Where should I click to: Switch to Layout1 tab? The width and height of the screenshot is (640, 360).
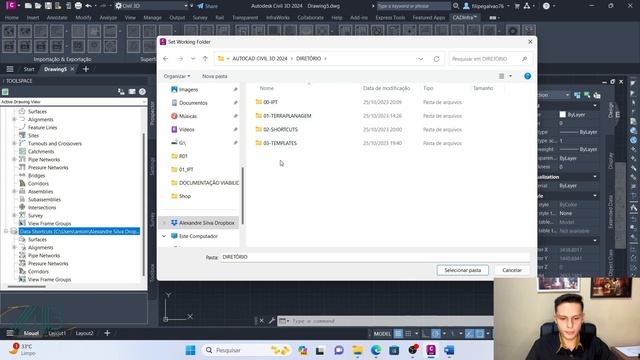click(57, 333)
